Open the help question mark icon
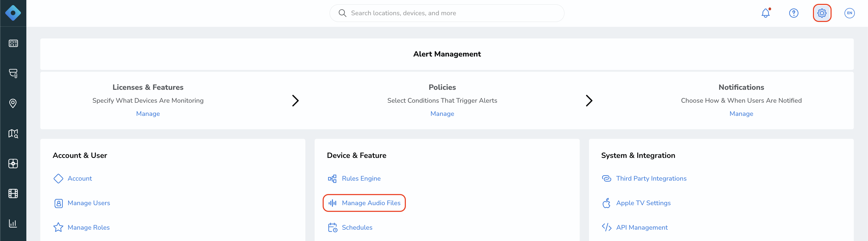The image size is (868, 241). [794, 13]
